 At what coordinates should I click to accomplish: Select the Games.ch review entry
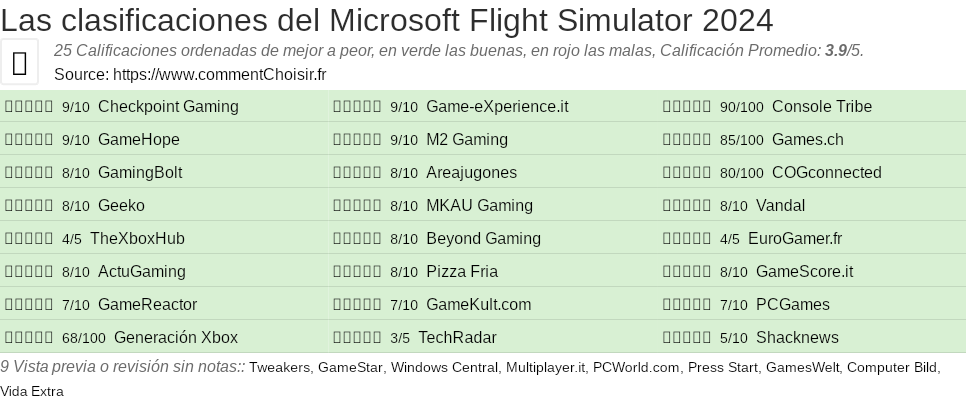click(x=807, y=140)
